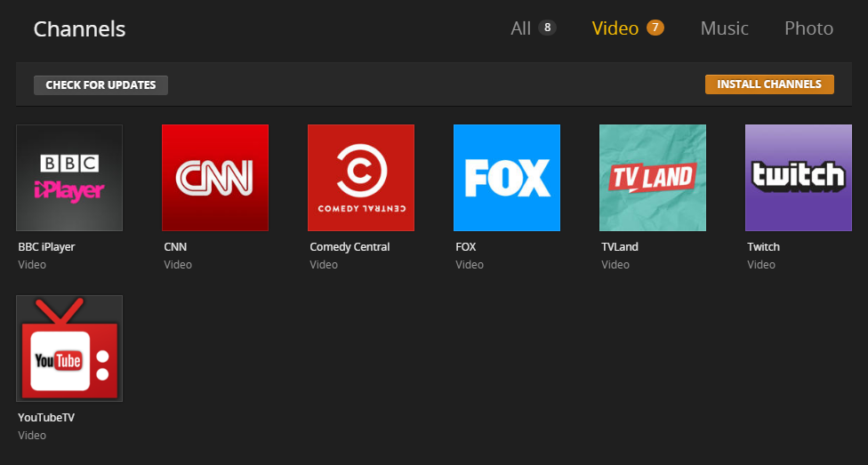Click the YouTubeTV title text

(x=46, y=417)
